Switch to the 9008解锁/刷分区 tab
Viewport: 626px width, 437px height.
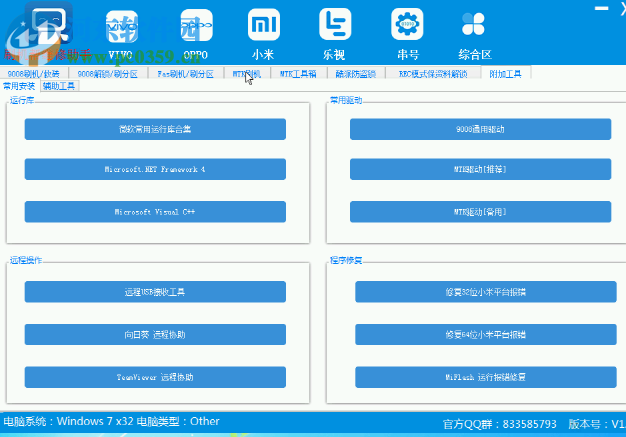tap(107, 74)
